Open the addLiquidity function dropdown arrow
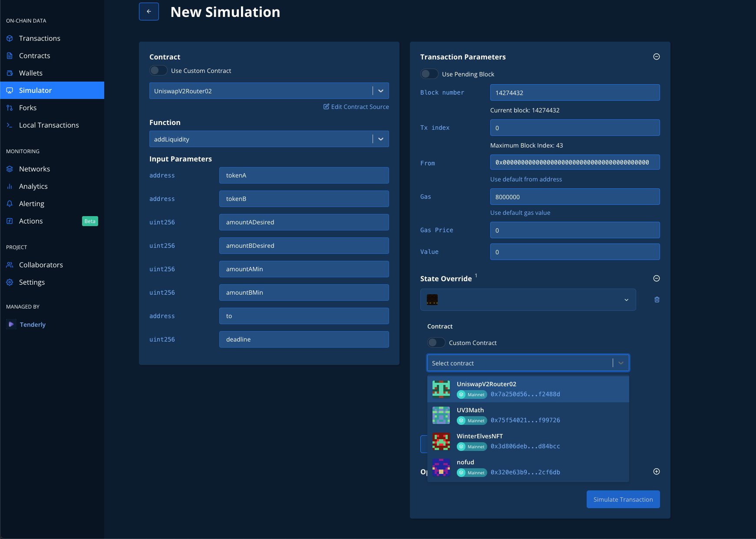756x539 pixels. [381, 139]
